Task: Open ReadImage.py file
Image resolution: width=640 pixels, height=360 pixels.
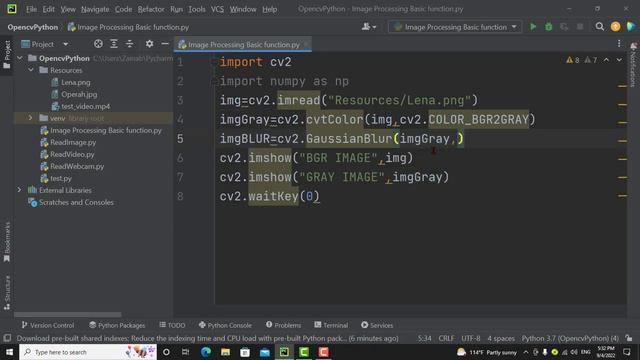Action: (73, 142)
